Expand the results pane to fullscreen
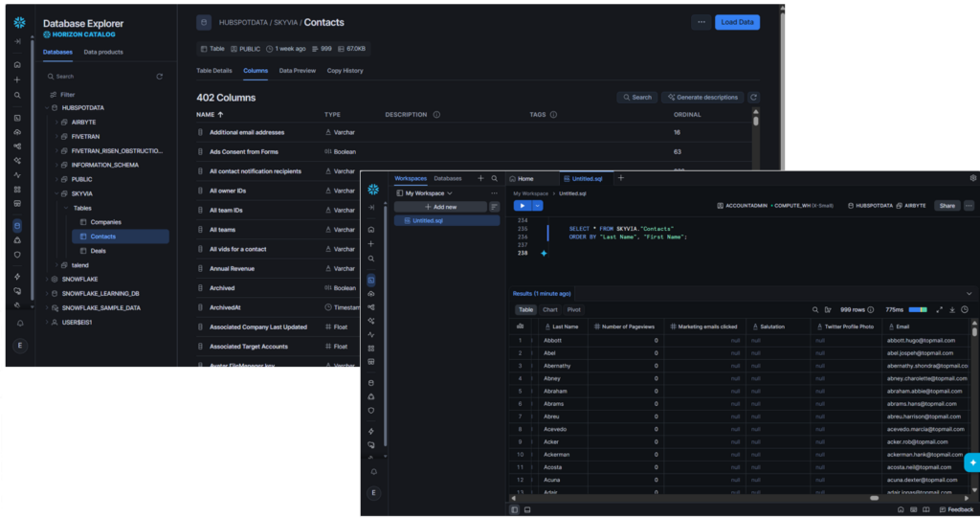Image resolution: width=980 pixels, height=518 pixels. 940,309
